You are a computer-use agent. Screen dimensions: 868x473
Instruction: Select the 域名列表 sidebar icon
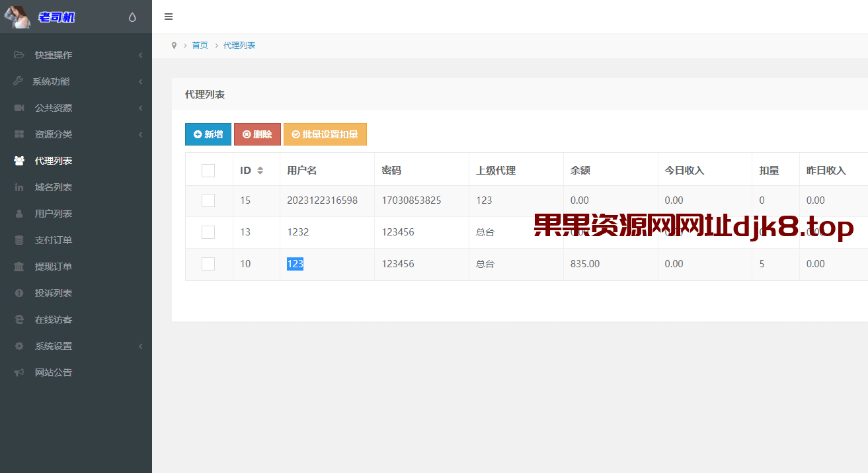tap(19, 187)
